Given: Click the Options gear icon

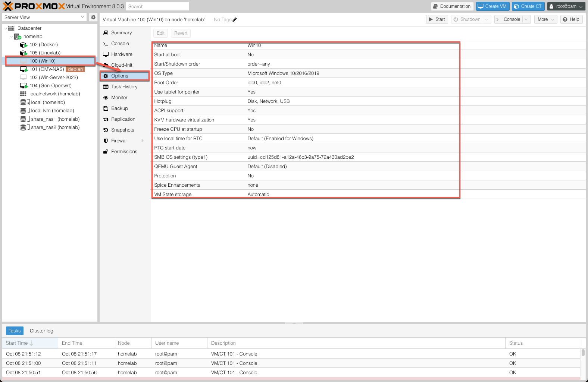Looking at the screenshot, I should click(106, 76).
